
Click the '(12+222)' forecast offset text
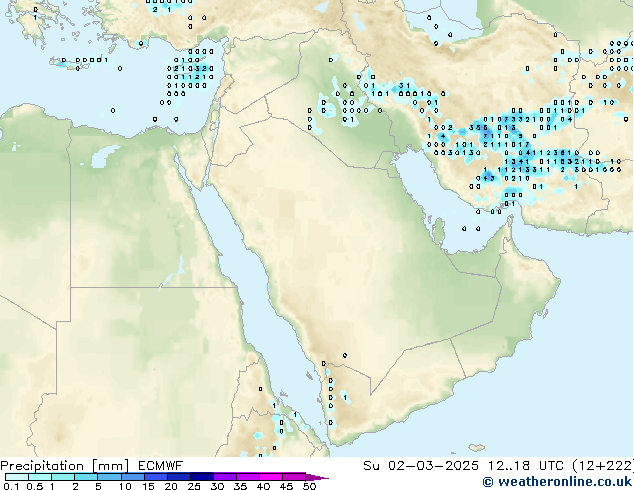tap(602, 466)
